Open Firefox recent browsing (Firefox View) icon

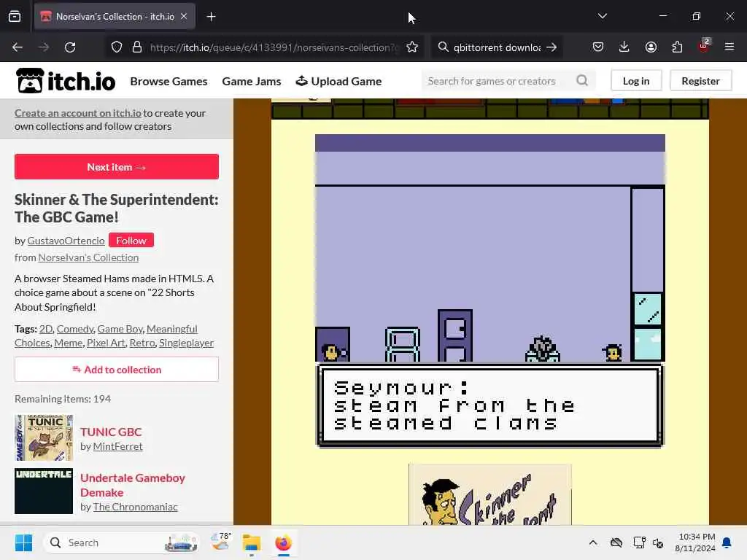[x=15, y=17]
